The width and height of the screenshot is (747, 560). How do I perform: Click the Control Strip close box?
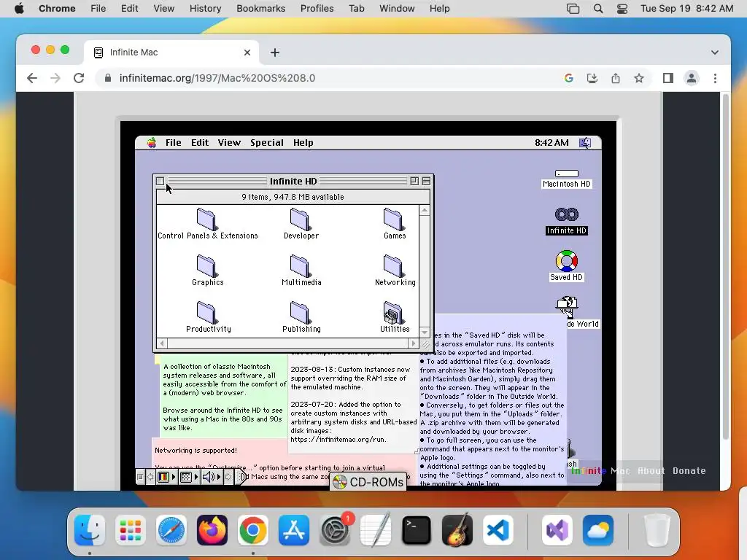click(x=140, y=477)
